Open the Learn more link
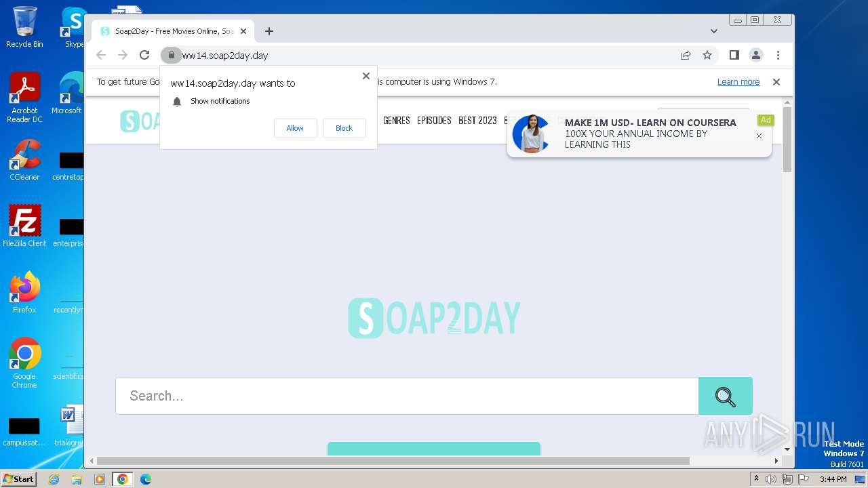This screenshot has height=488, width=868. [x=738, y=82]
